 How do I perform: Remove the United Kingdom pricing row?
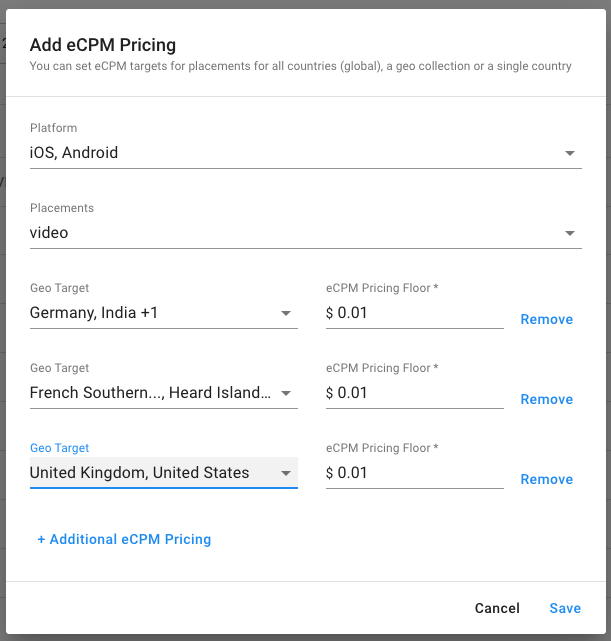click(546, 480)
